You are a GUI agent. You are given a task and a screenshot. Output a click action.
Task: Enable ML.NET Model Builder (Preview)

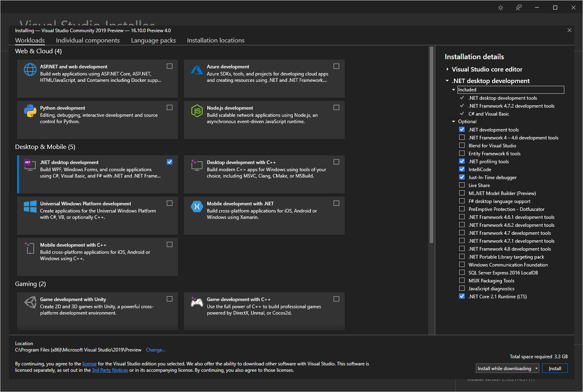[462, 193]
